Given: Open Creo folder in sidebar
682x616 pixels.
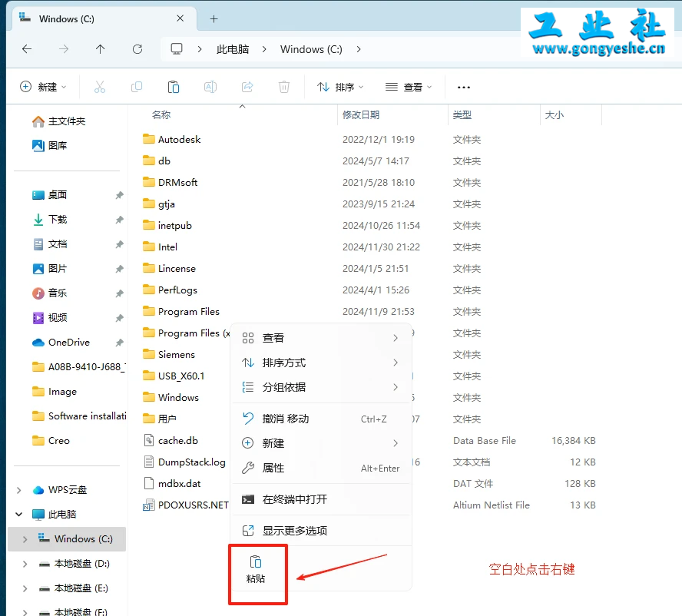Looking at the screenshot, I should [51, 441].
